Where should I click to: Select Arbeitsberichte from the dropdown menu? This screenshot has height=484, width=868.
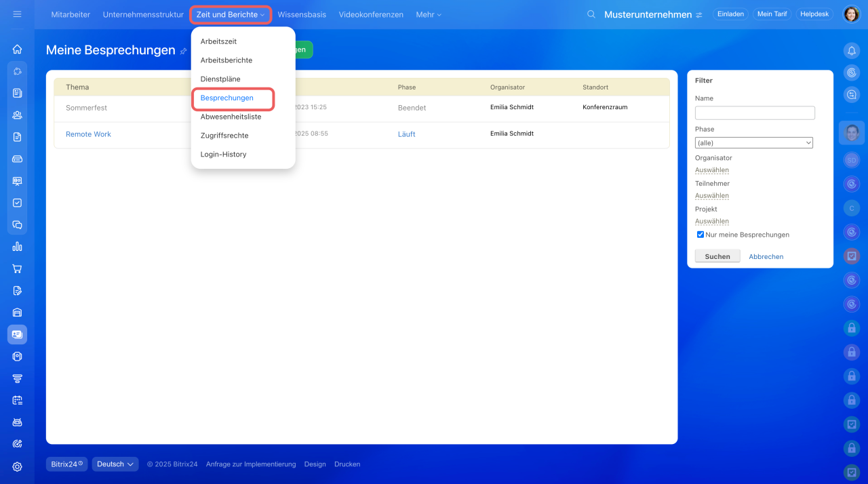pos(226,60)
